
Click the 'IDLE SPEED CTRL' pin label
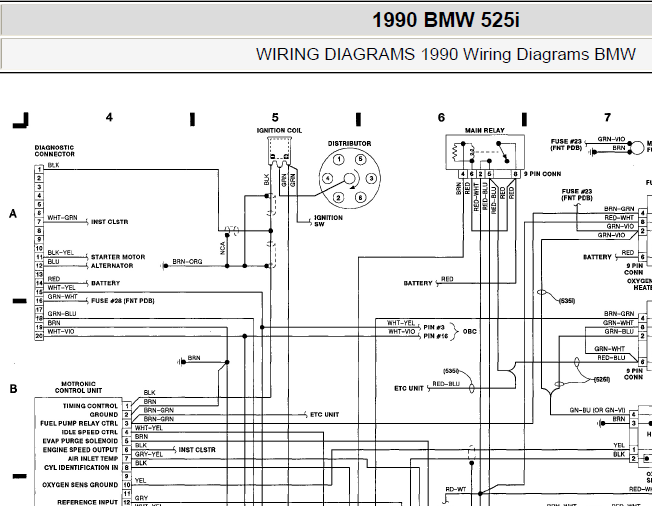click(89, 432)
